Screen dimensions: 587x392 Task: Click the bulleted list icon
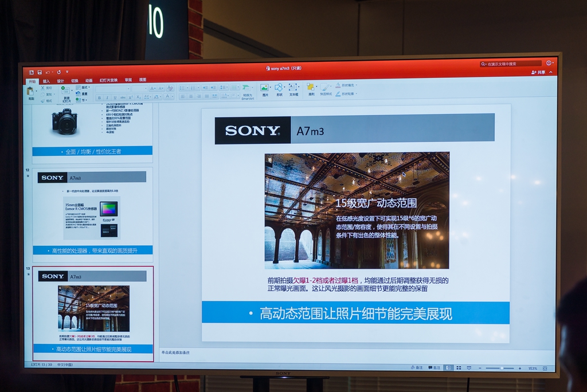click(182, 88)
